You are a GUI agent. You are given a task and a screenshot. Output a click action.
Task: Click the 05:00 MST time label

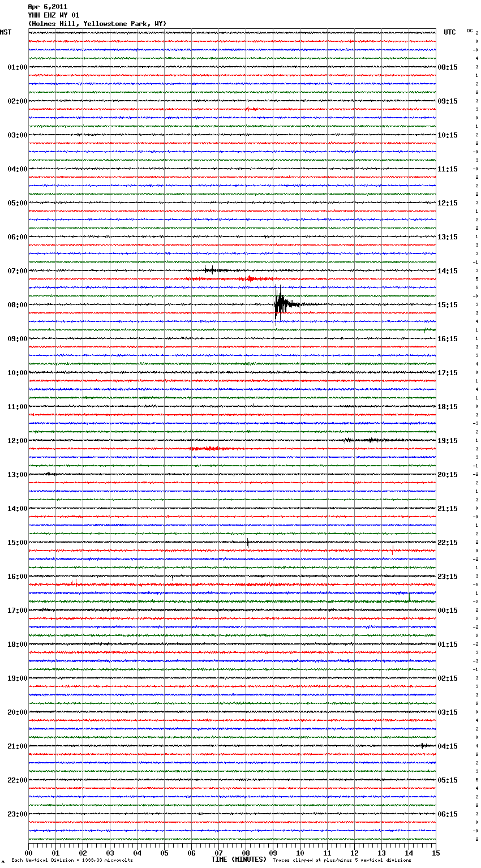coord(18,203)
